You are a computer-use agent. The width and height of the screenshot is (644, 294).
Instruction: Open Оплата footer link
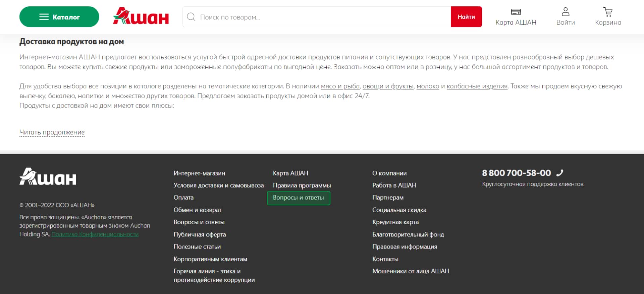click(x=183, y=198)
